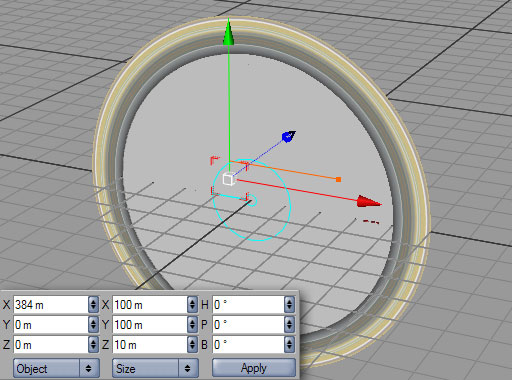Click the orange radius handle square
The width and height of the screenshot is (512, 380).
(x=338, y=180)
